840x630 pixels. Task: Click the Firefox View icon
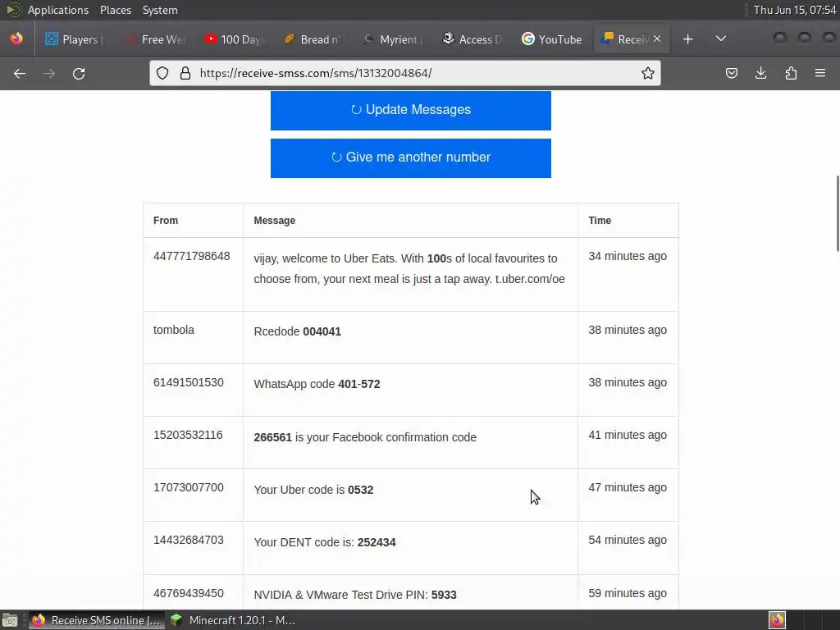(x=16, y=39)
